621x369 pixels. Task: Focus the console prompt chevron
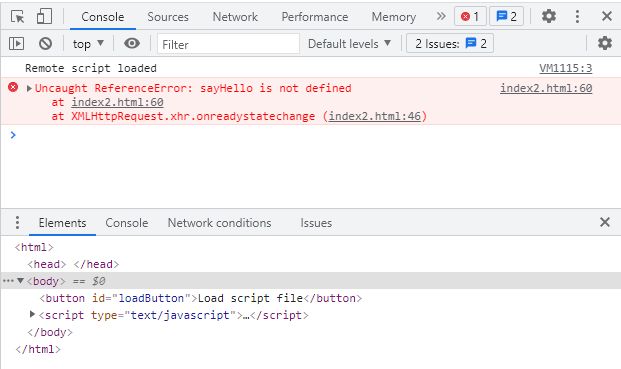(13, 135)
